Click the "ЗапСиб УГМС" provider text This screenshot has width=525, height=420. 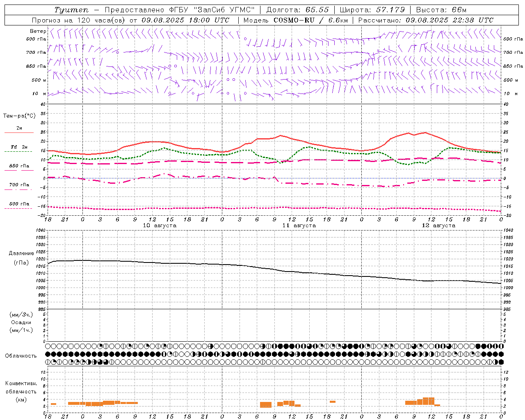pos(225,10)
